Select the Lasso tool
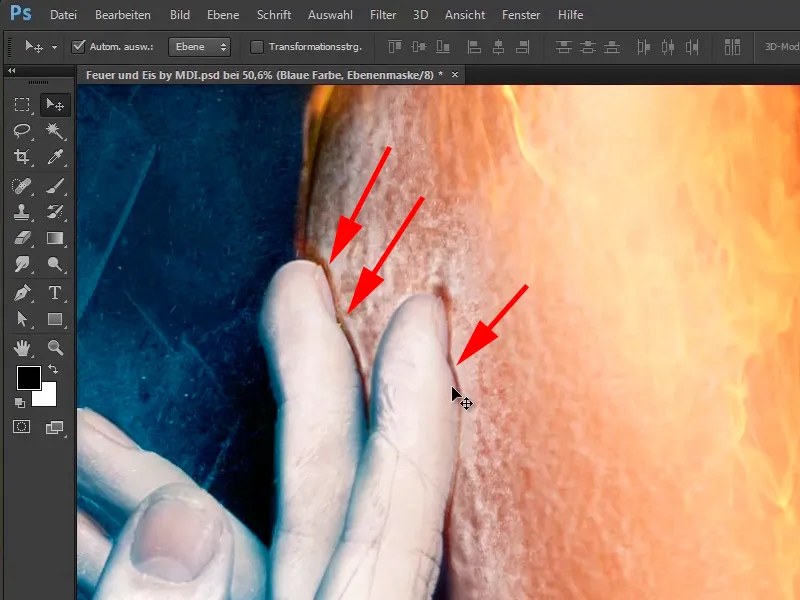Screen dimensions: 800x600 click(21, 131)
